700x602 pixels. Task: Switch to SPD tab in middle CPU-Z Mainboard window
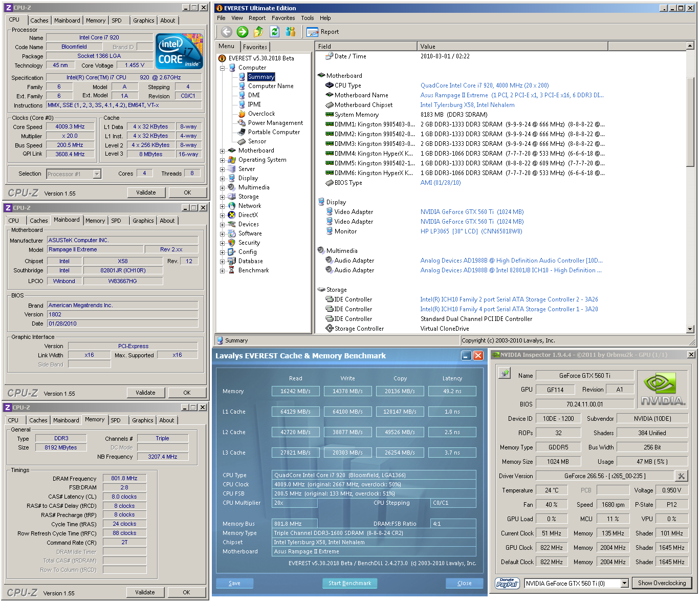click(x=116, y=221)
